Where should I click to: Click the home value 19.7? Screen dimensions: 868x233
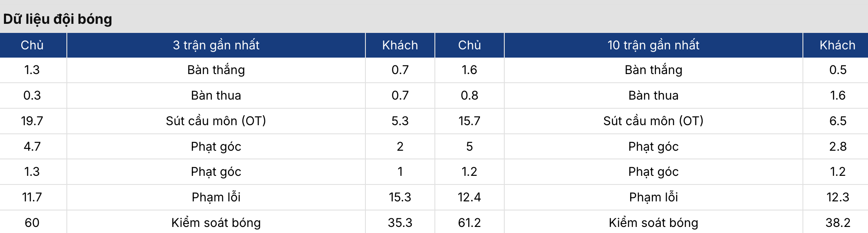pyautogui.click(x=32, y=121)
